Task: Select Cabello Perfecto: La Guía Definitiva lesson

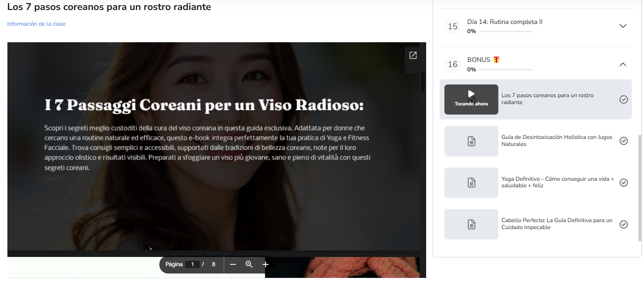Action: click(557, 224)
